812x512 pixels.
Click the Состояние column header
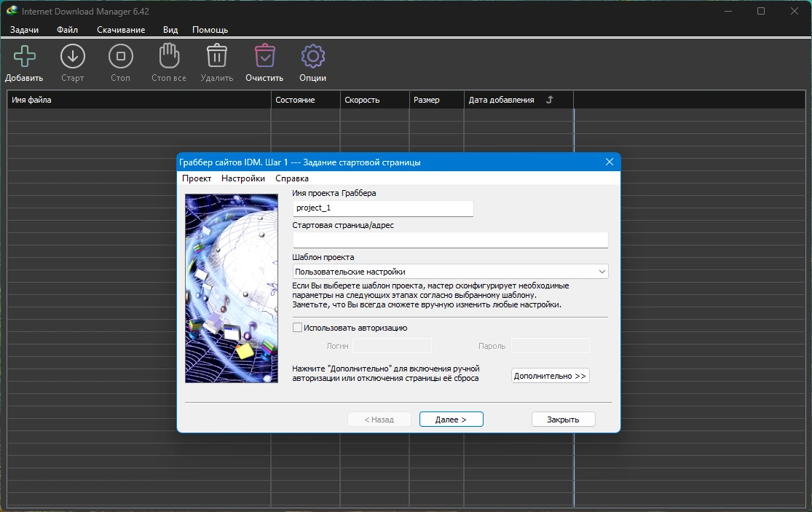coord(306,100)
